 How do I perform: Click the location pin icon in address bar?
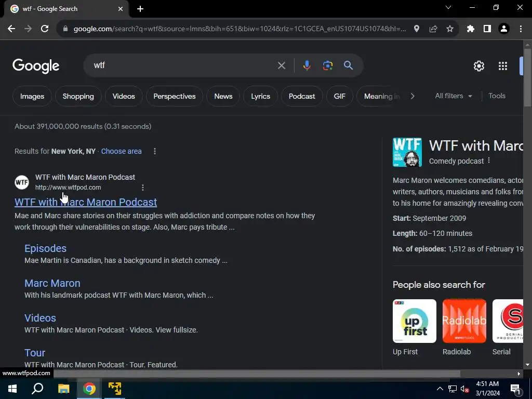click(417, 29)
